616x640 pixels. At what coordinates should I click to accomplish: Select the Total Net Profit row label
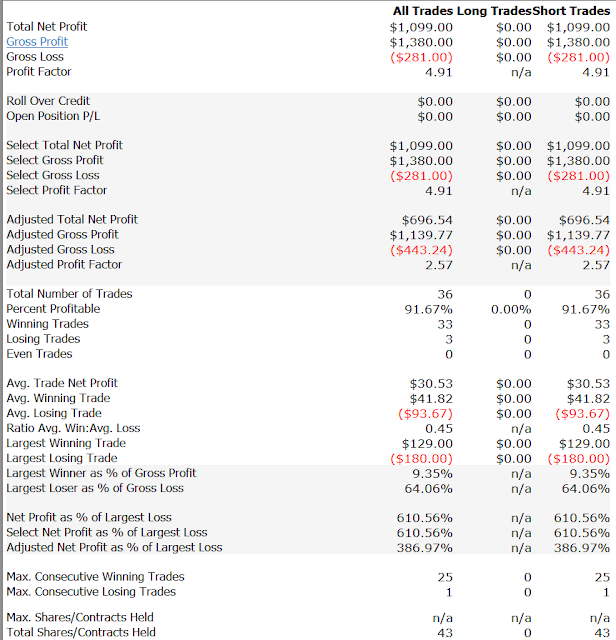click(47, 27)
